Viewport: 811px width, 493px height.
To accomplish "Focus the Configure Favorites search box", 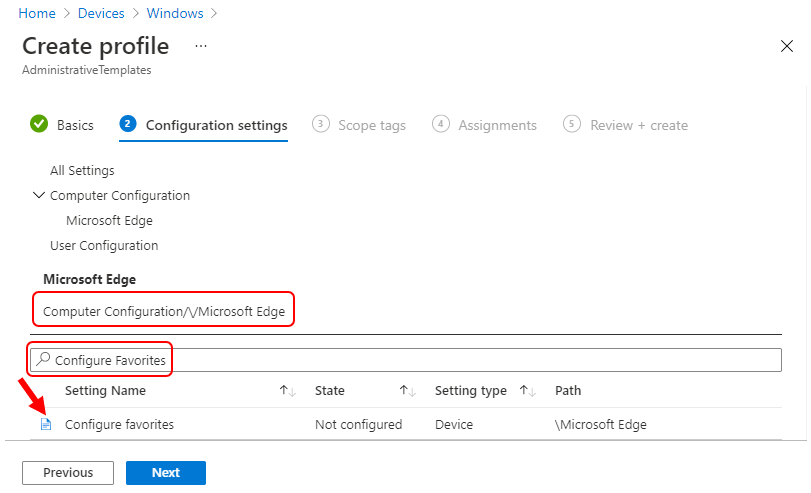I will 406,360.
